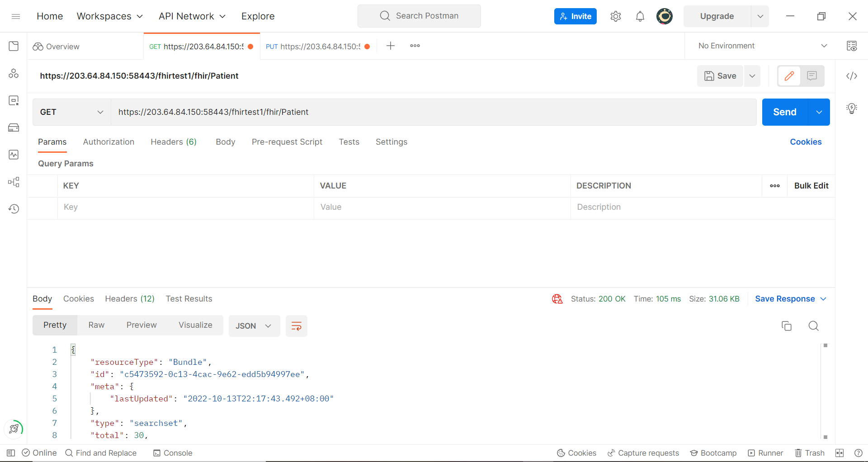Open the user avatar menu
868x462 pixels.
click(664, 16)
